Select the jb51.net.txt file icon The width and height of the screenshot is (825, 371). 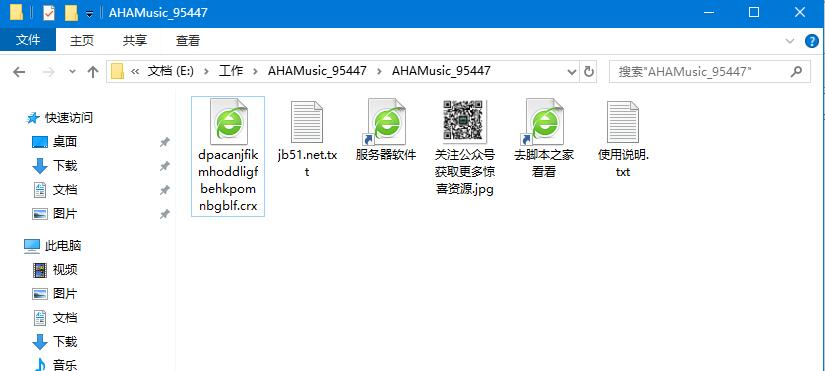pyautogui.click(x=307, y=122)
